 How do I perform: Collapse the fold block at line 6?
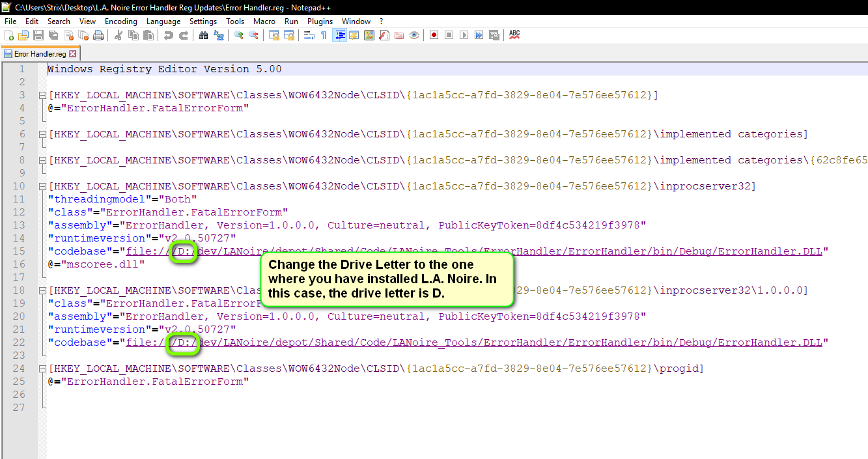pyautogui.click(x=43, y=134)
